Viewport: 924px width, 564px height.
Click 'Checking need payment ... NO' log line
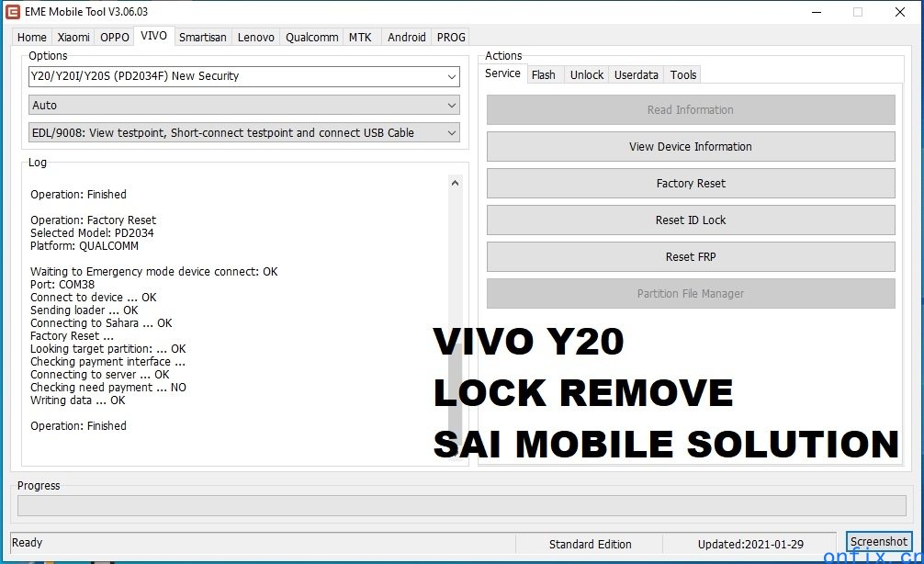pos(108,388)
